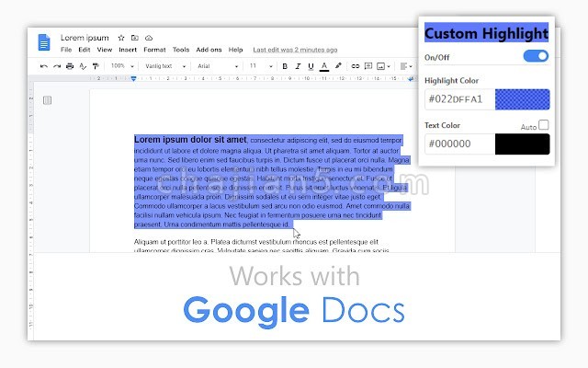Open the Insert menu

[x=128, y=50]
